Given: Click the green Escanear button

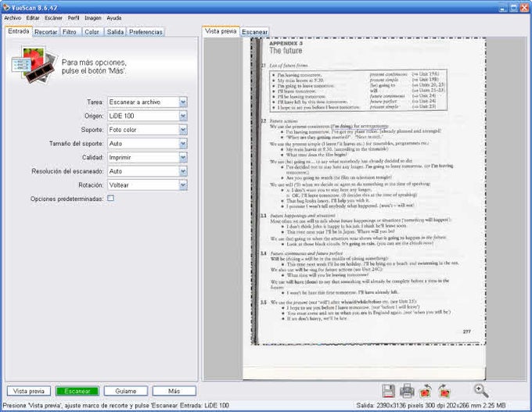Looking at the screenshot, I should click(77, 391).
